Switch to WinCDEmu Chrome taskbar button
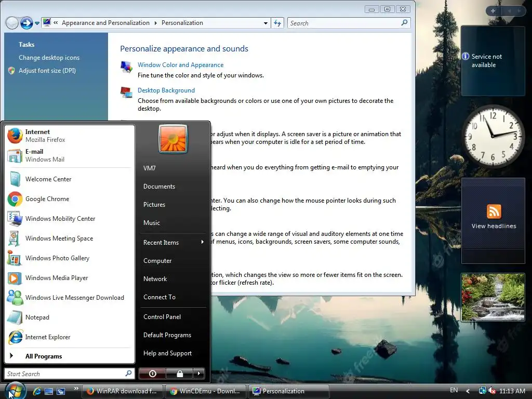Viewport: 532px width, 399px height. tap(206, 391)
